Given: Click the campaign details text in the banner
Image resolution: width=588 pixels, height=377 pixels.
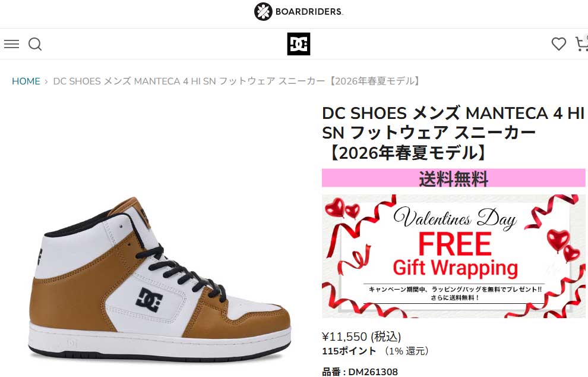Looking at the screenshot, I should click(455, 293).
